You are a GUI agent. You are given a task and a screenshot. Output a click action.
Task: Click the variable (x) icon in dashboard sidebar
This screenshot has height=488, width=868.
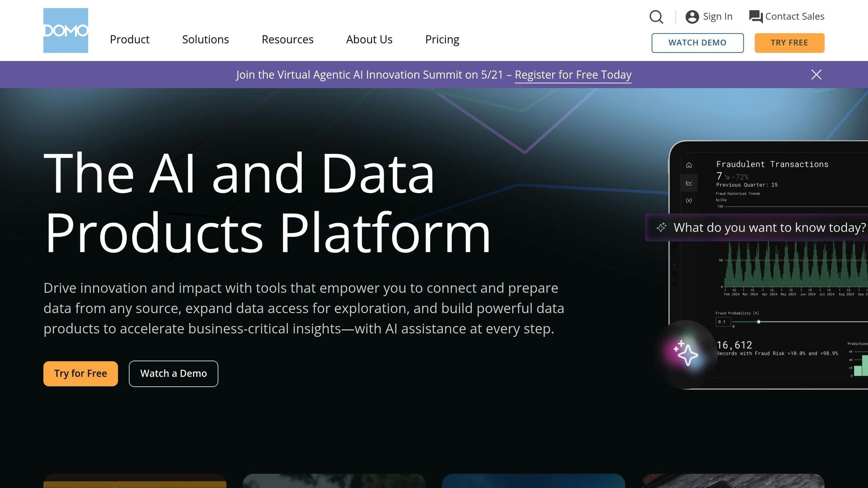(x=689, y=200)
